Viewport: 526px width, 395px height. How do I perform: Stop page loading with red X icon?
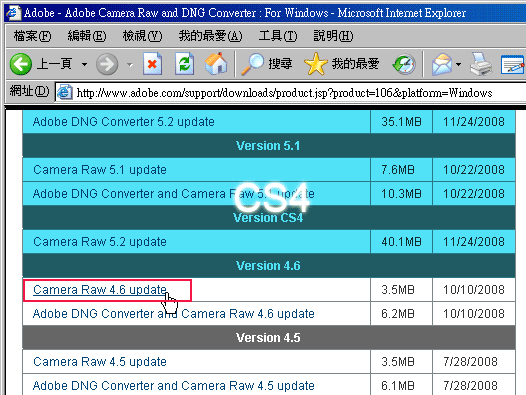[152, 63]
